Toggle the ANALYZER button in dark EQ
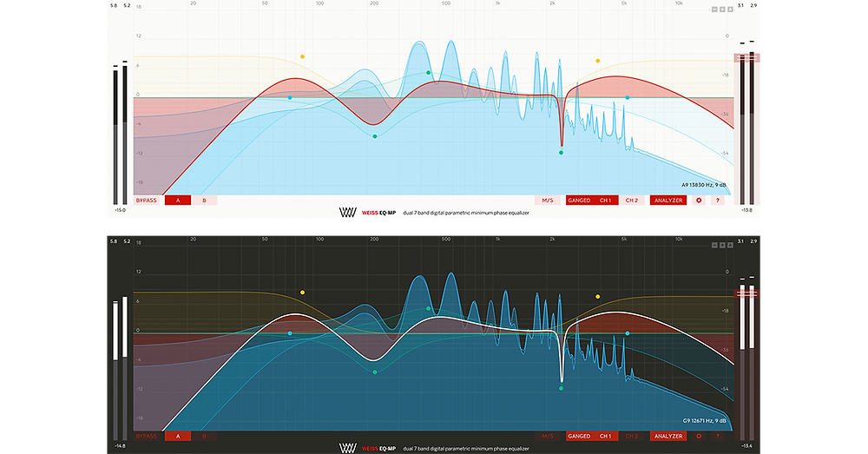Image resolution: width=868 pixels, height=454 pixels. click(x=668, y=437)
